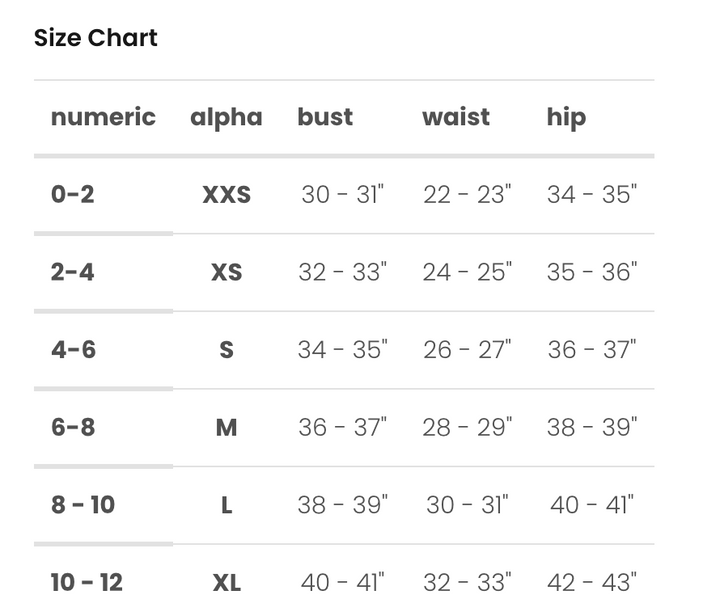
Task: Click the hip column header
Action: coord(566,117)
